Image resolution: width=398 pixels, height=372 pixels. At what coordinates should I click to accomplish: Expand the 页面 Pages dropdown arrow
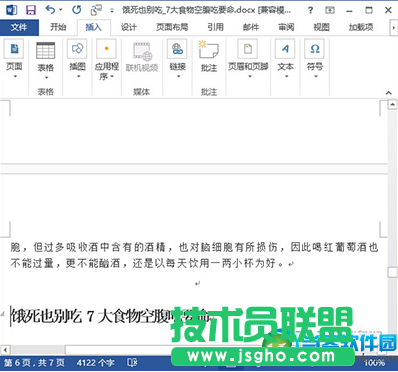coord(14,77)
